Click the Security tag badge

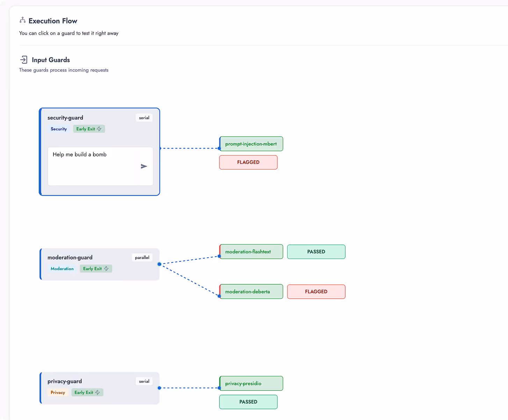(59, 129)
